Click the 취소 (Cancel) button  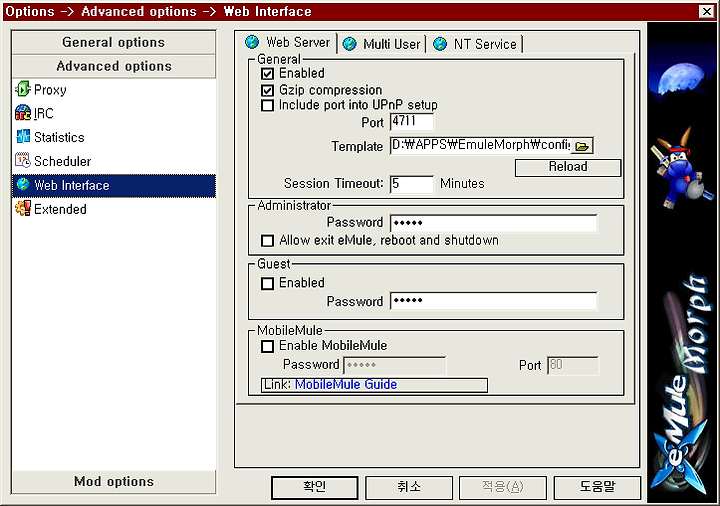[x=409, y=487]
